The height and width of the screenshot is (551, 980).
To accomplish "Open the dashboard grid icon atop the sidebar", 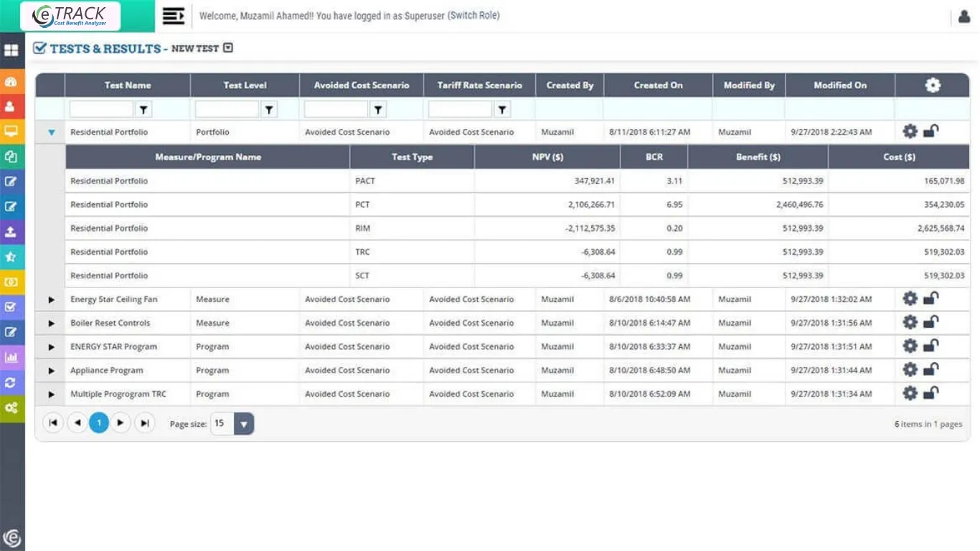I will click(11, 50).
